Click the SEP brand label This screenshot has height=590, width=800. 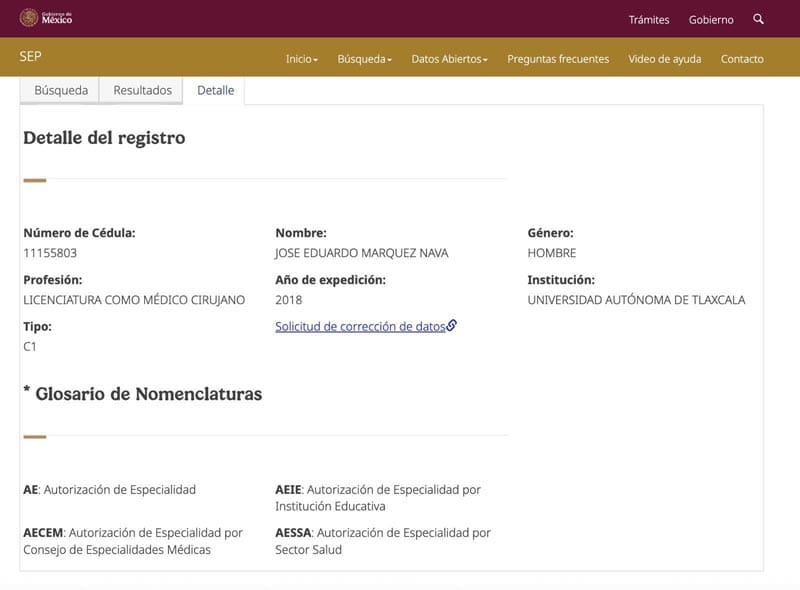[30, 57]
